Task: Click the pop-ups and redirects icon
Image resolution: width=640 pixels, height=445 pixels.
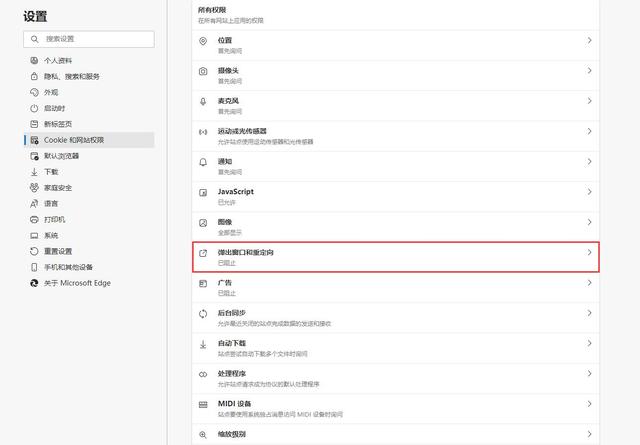Action: (203, 253)
